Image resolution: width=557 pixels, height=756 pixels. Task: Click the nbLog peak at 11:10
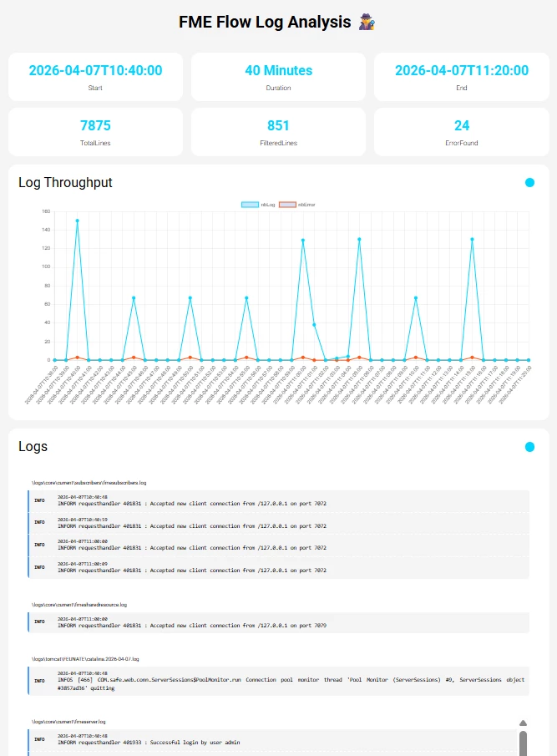(416, 298)
